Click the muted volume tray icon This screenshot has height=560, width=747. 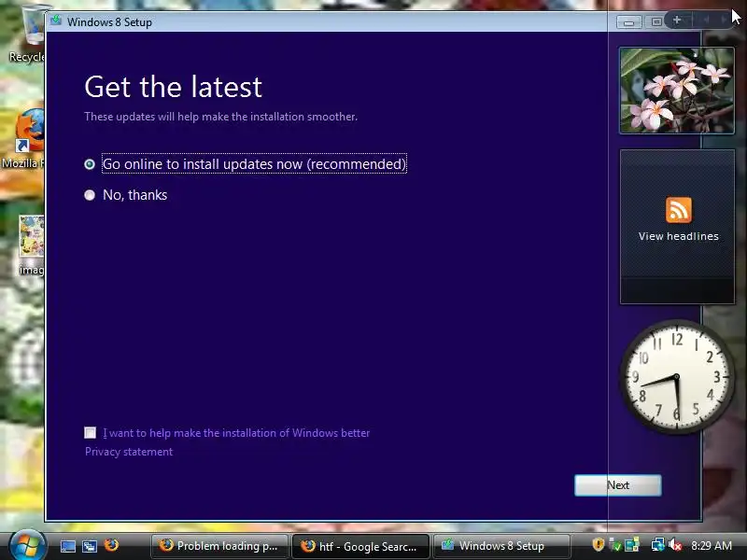point(674,545)
